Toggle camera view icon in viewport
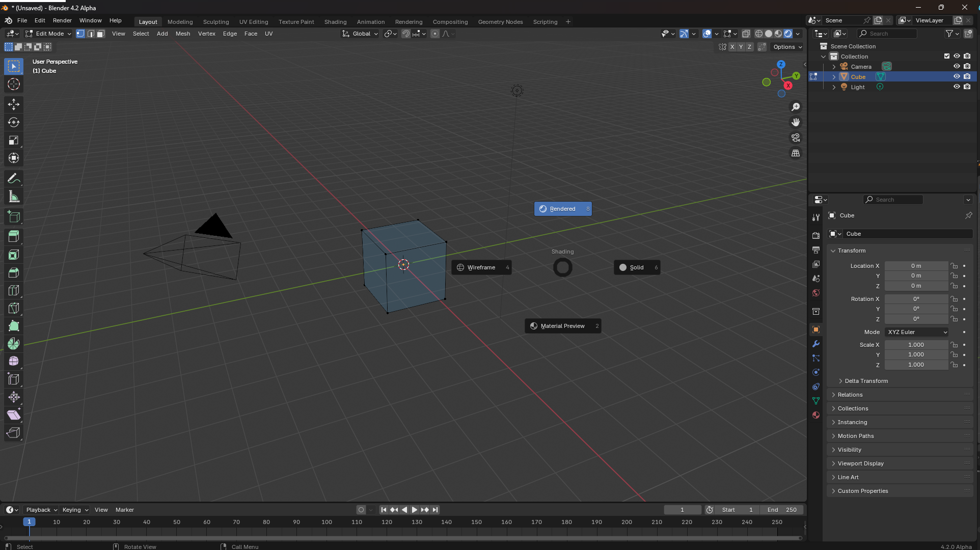This screenshot has height=550, width=980. point(796,137)
